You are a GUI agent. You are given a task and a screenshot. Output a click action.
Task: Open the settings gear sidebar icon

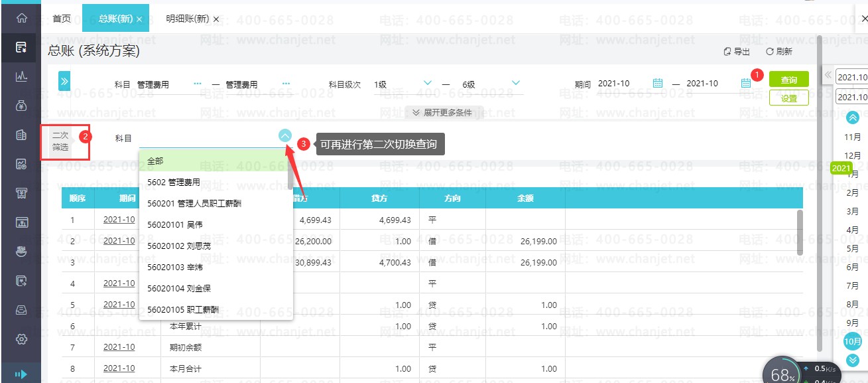[21, 339]
